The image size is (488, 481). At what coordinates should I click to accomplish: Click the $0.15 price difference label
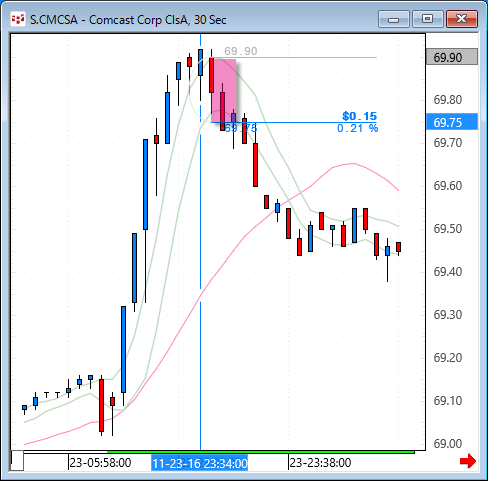[359, 116]
